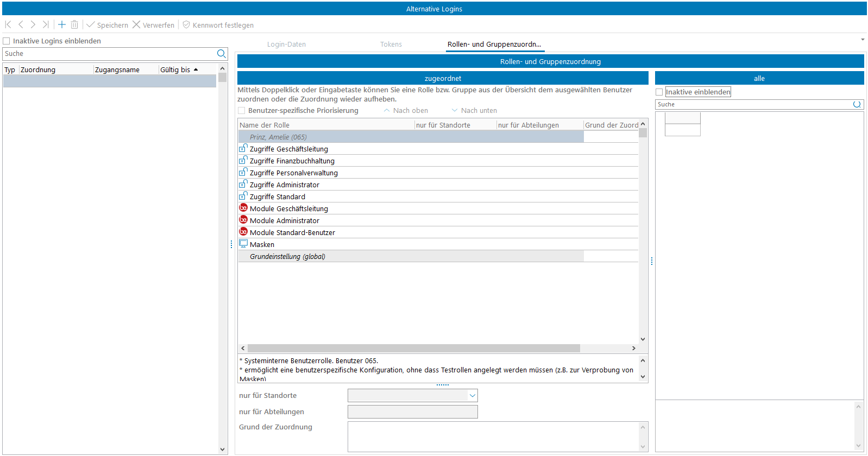Open the Tokens tab

(391, 45)
